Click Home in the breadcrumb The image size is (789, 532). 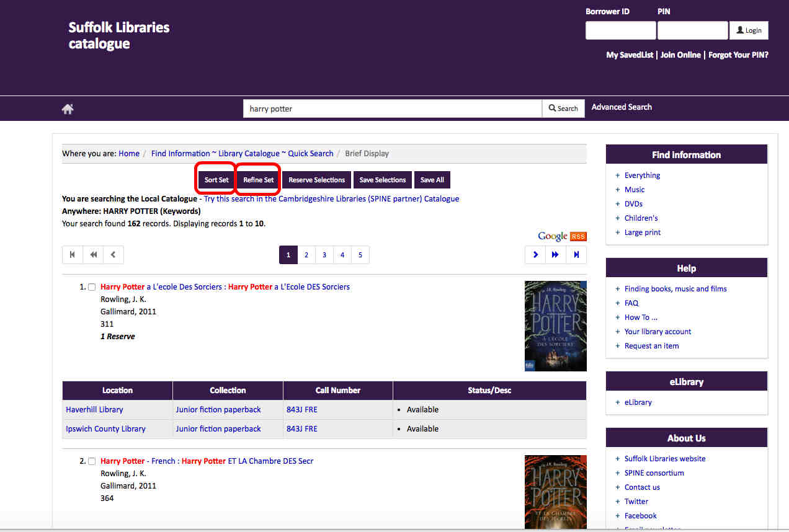129,154
